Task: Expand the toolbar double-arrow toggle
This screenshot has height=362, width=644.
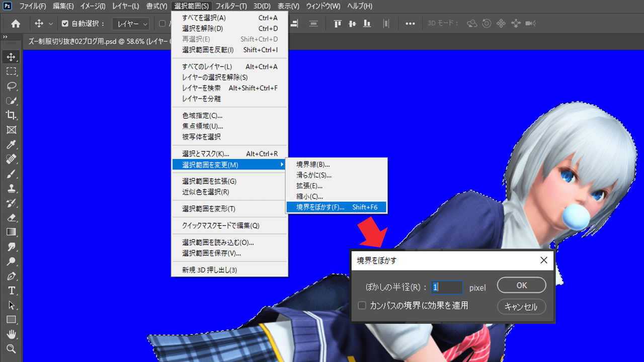Action: 5,37
